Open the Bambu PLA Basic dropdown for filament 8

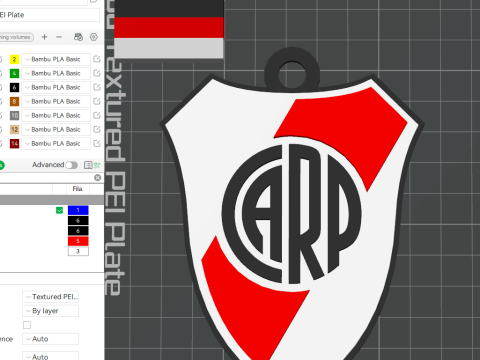tap(56, 101)
